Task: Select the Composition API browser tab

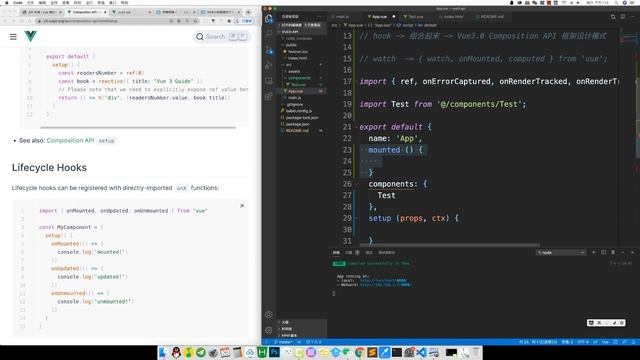Action: [87, 12]
